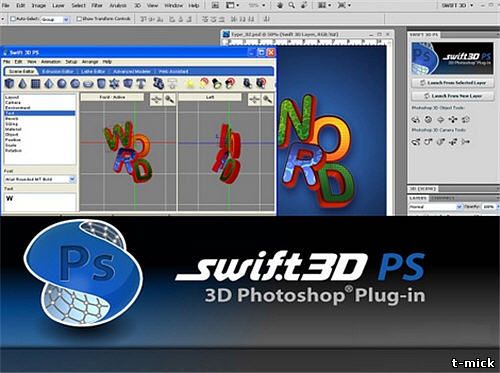
Task: Open the Layers panel tab
Action: [418, 198]
